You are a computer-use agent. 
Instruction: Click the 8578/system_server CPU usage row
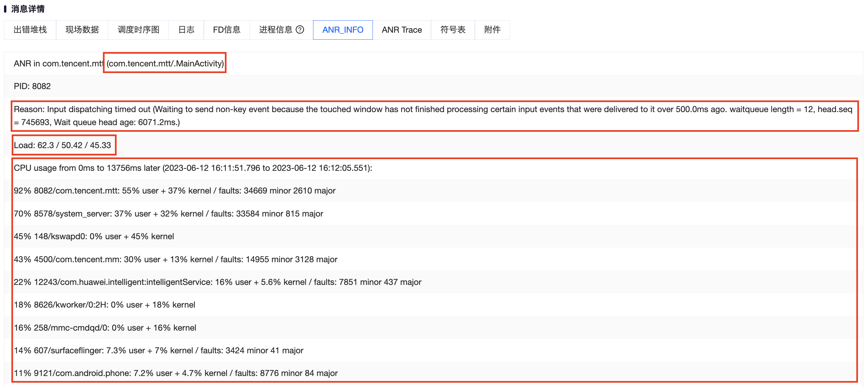(168, 214)
